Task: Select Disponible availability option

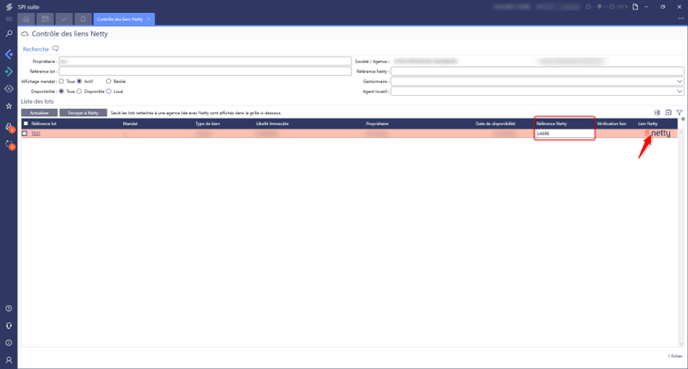Action: pos(79,91)
